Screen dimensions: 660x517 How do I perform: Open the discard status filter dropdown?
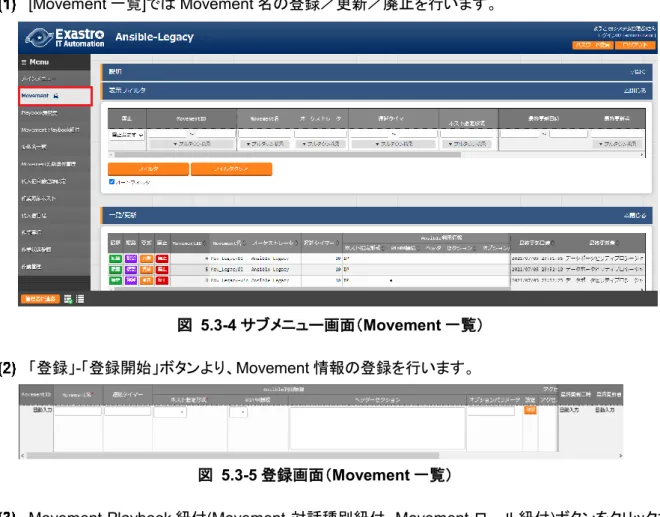(x=127, y=135)
